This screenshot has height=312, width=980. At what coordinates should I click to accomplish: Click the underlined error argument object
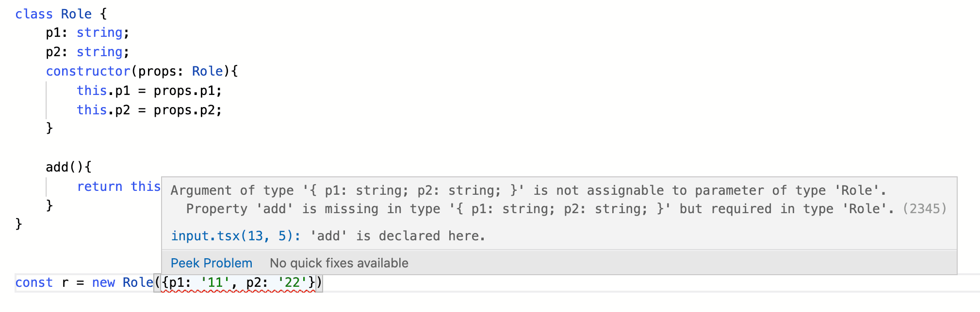[x=239, y=282]
